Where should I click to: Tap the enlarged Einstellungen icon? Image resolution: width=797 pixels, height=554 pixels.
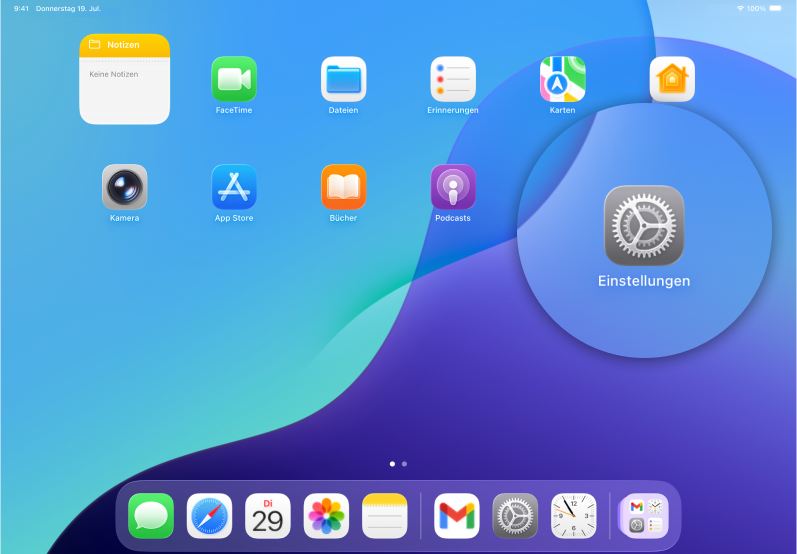[644, 225]
